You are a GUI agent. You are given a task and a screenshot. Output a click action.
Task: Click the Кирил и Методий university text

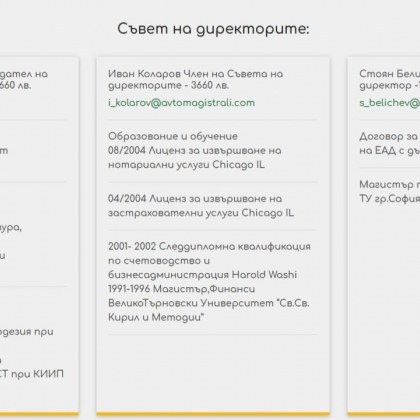click(x=156, y=317)
